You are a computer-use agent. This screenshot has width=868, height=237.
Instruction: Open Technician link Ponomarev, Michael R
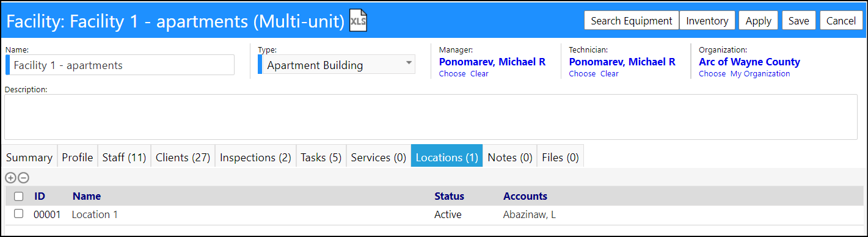click(622, 62)
